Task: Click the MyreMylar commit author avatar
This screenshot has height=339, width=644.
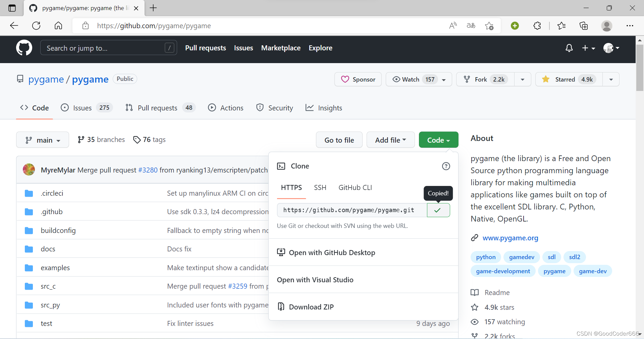Action: [x=29, y=169]
